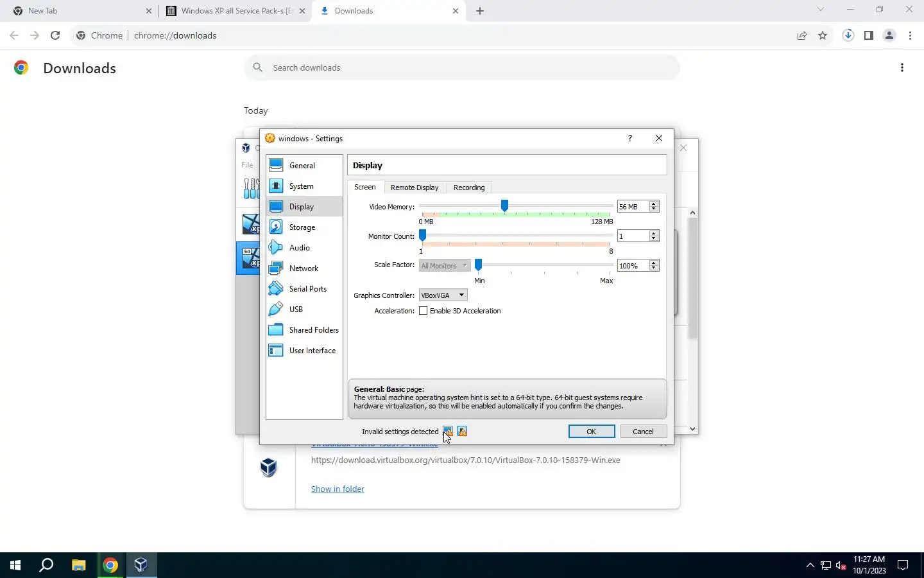Image resolution: width=924 pixels, height=578 pixels.
Task: Select the Display category icon
Action: (x=276, y=206)
